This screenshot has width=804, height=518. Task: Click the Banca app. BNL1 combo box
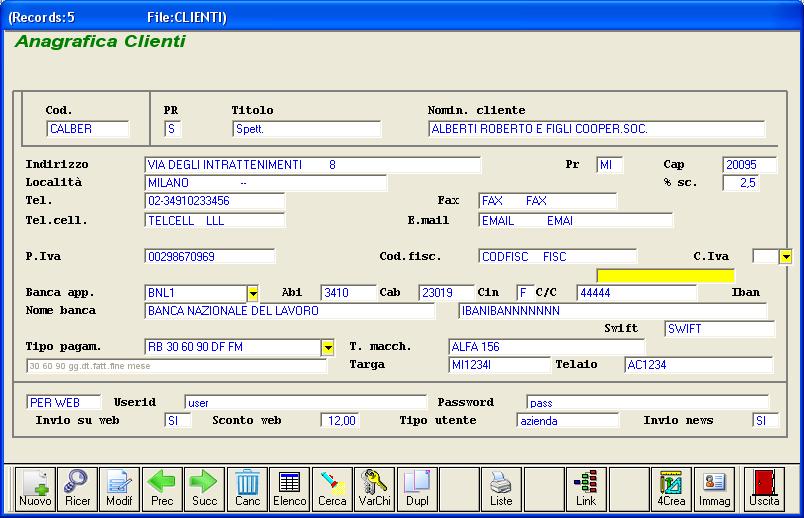point(202,293)
